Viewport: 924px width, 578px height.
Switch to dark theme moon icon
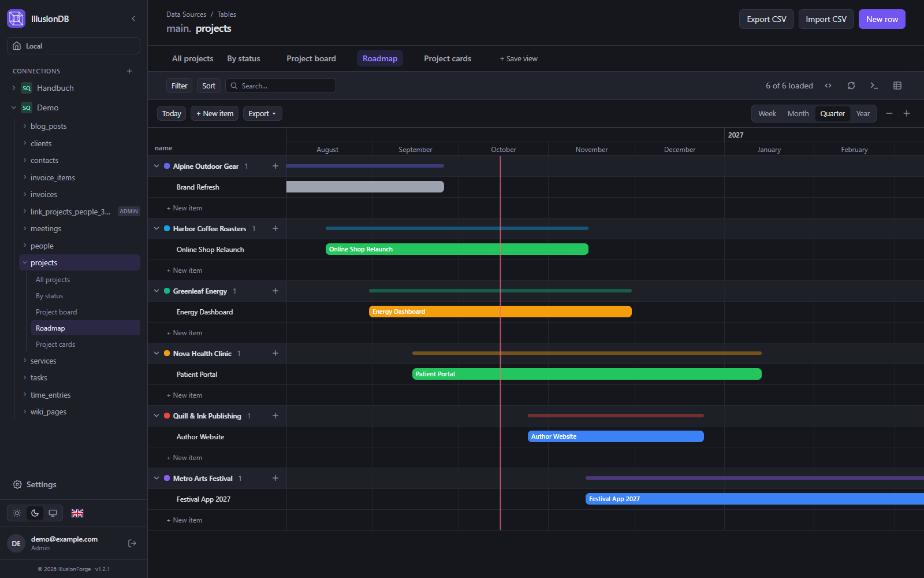click(35, 513)
